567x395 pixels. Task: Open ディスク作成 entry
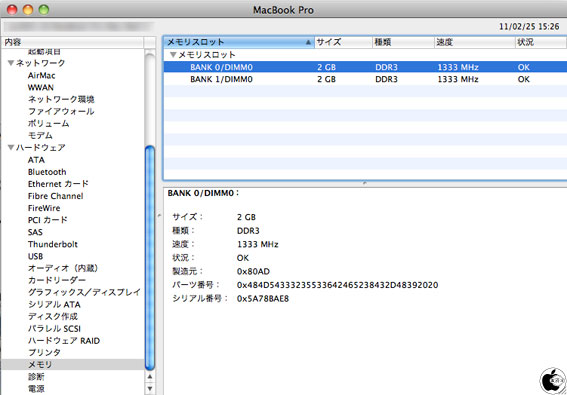[53, 317]
